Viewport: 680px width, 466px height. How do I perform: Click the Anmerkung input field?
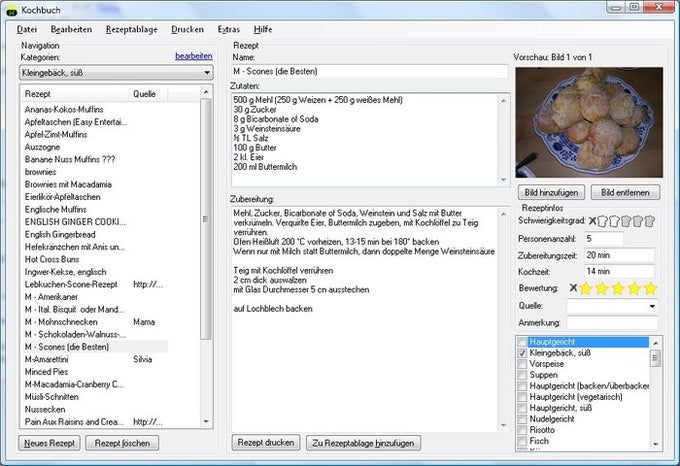pyautogui.click(x=612, y=323)
